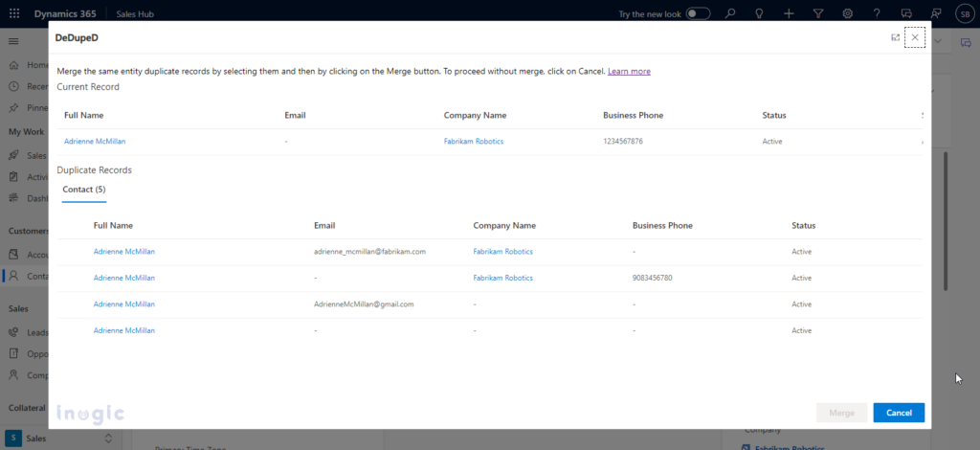This screenshot has height=450, width=980.
Task: Select the Contact (5) tab
Action: [84, 190]
